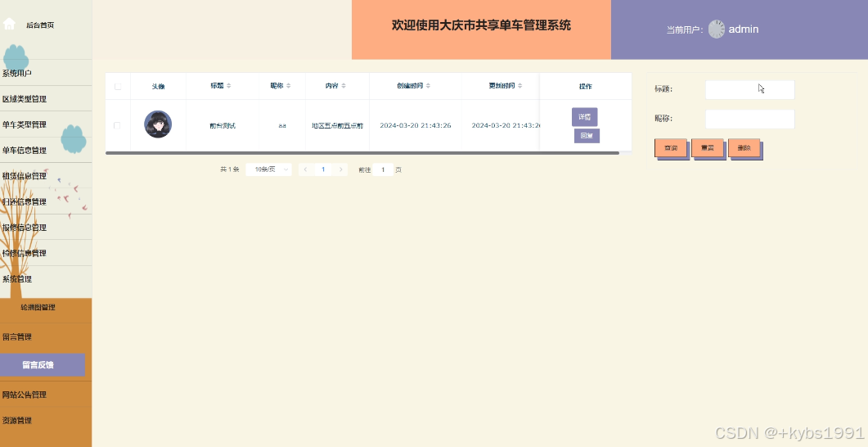Click the 欢迎使用大庆市共享单车管理系统 title
This screenshot has height=447, width=868.
481,25
